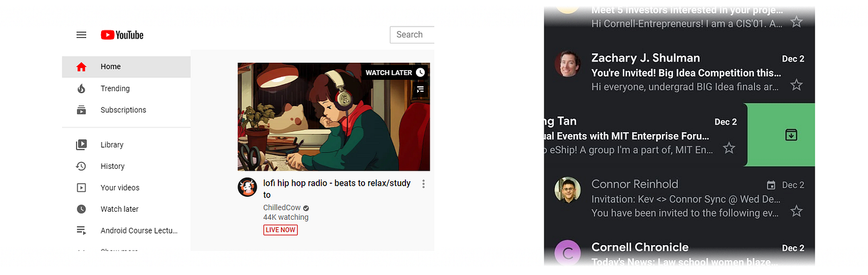The image size is (868, 275).
Task: Open ChilledCow channel avatar
Action: tap(247, 187)
